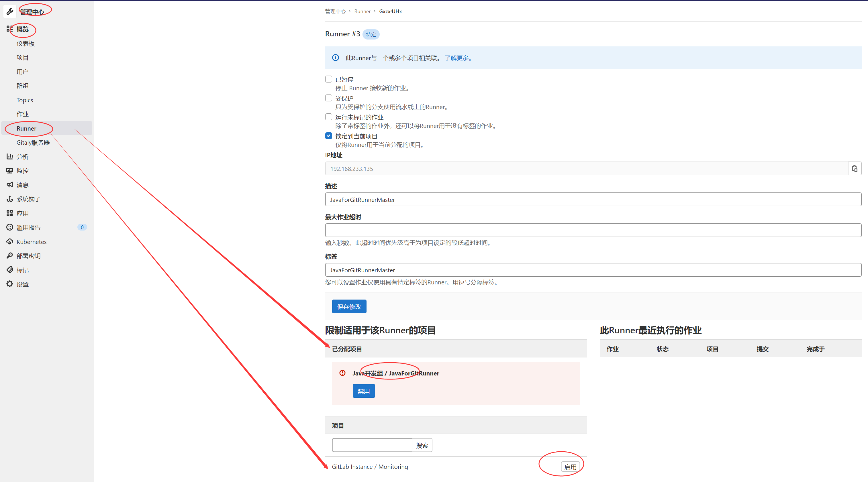The height and width of the screenshot is (482, 868).
Task: Click 保存修改 button
Action: pos(349,306)
